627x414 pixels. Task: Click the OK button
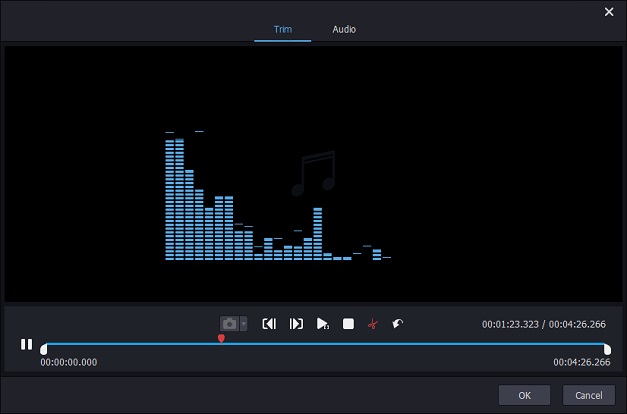click(524, 395)
